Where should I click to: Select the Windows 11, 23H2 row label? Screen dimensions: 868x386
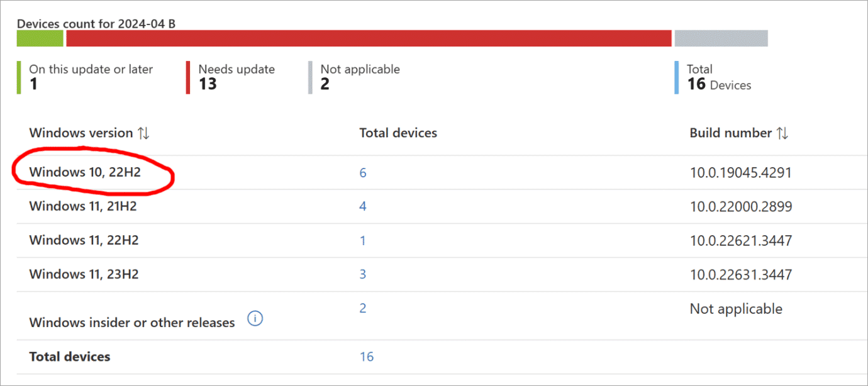coord(84,274)
